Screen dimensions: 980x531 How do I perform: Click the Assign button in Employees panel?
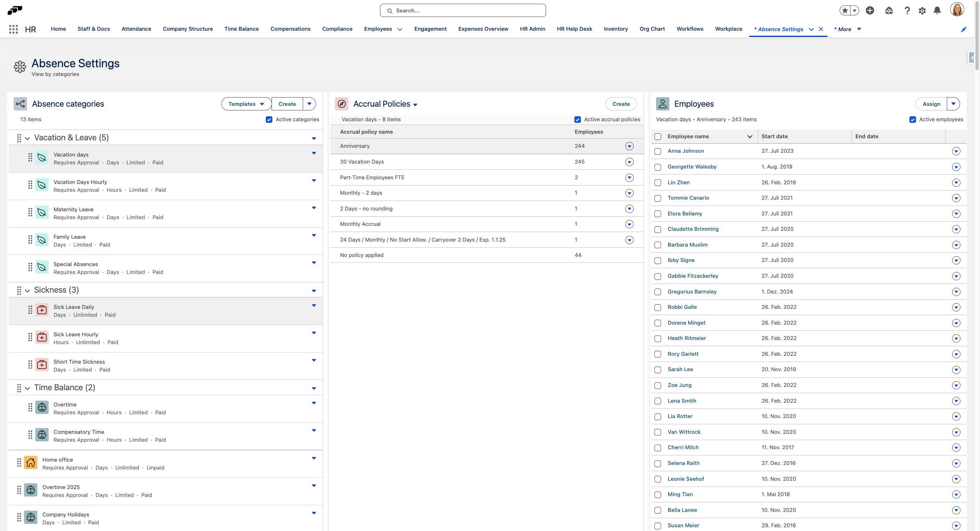click(x=931, y=104)
